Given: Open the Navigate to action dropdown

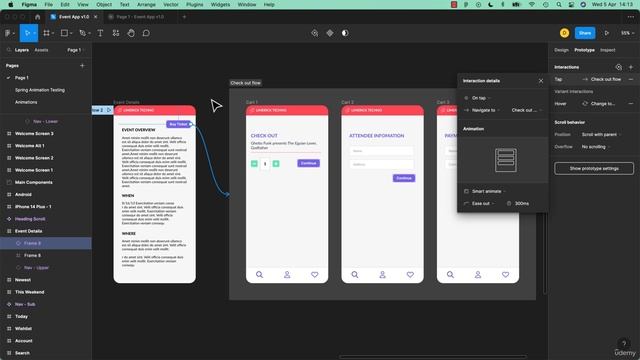Looking at the screenshot, I should tap(486, 110).
